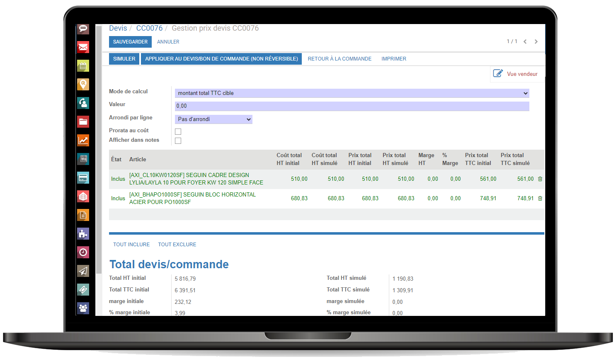The image size is (616, 364).
Task: Enable the Prorata au coût checkbox
Action: point(178,131)
